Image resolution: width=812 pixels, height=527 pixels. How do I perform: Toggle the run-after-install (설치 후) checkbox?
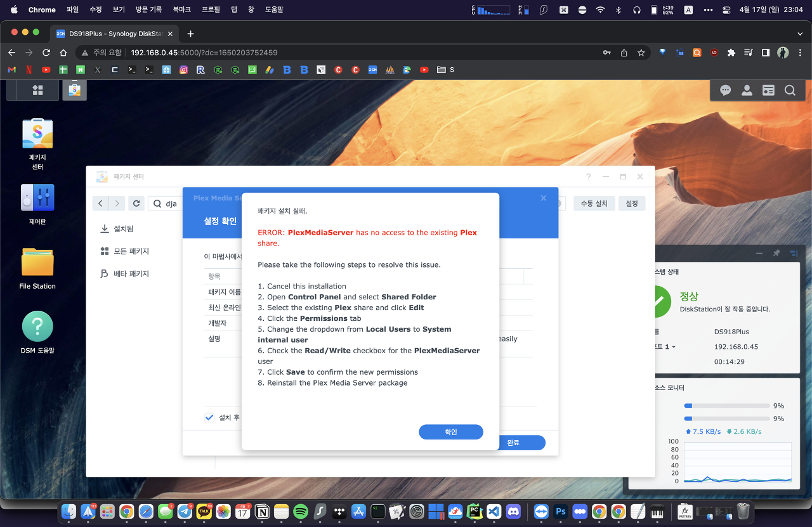(209, 417)
